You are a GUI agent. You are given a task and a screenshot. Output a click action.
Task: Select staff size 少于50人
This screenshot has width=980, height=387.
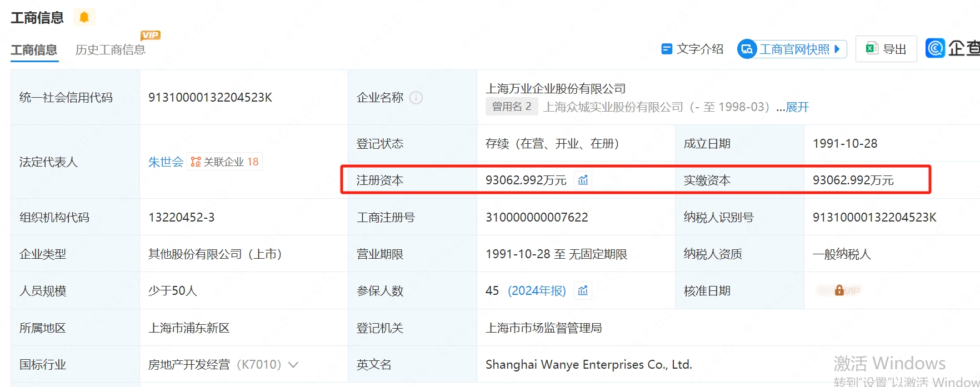(173, 291)
